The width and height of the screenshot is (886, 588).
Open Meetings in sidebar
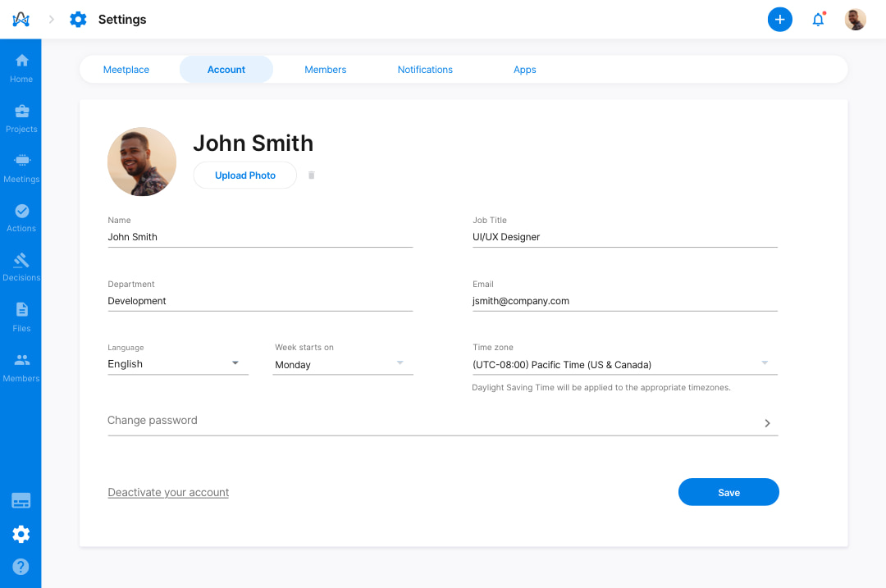click(21, 168)
